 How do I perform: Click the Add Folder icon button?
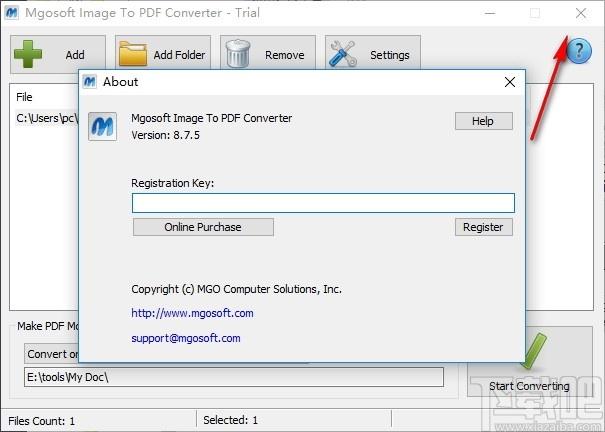162,55
